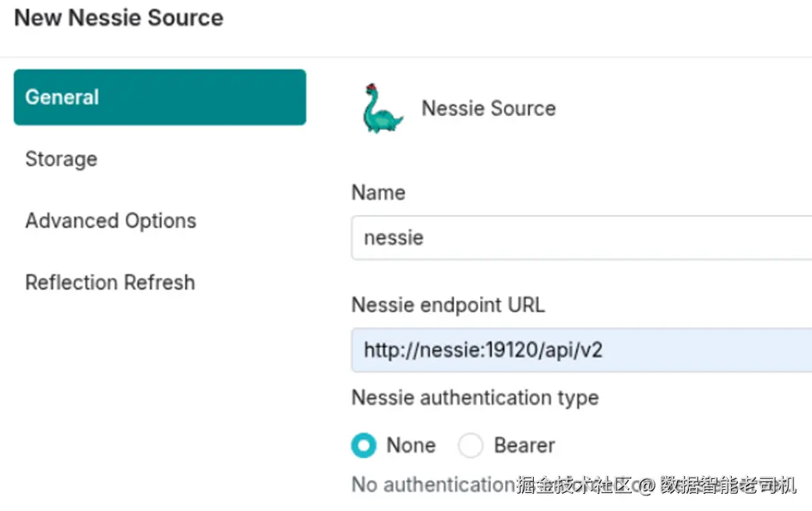Open the General settings tab
The height and width of the screenshot is (511, 812).
pyautogui.click(x=160, y=97)
